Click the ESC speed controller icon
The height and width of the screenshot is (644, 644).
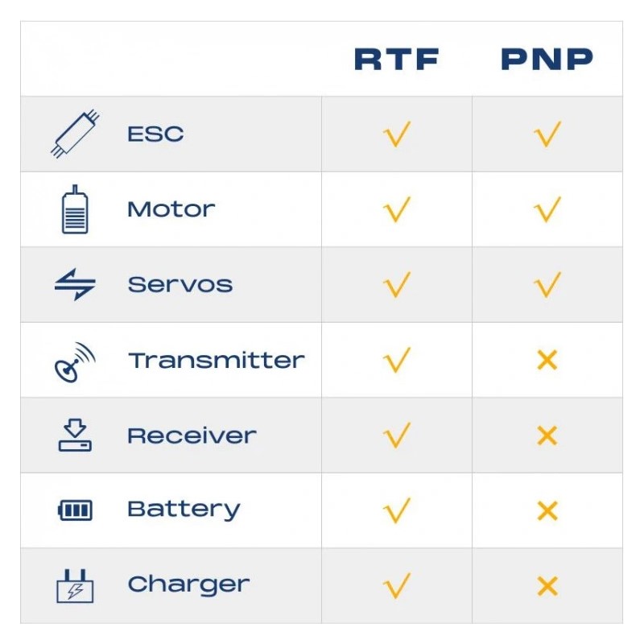(75, 134)
